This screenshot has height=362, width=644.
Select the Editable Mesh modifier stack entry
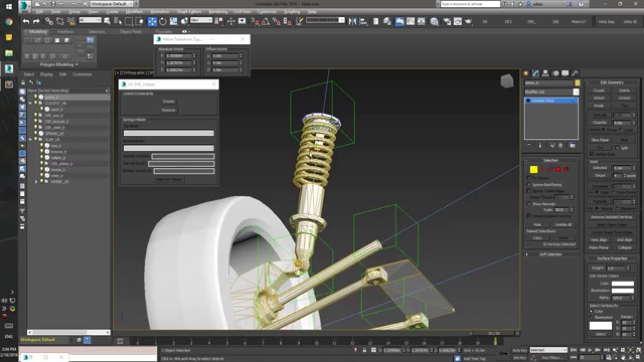tap(551, 101)
